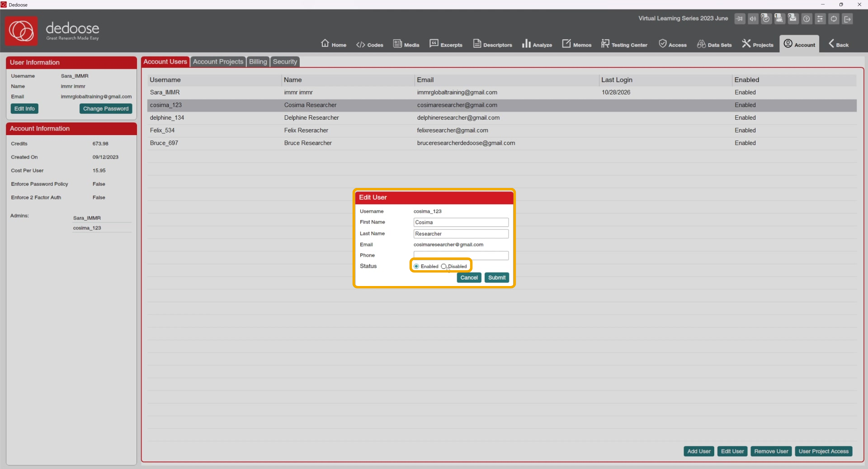Select the delphine_134 user row

point(502,118)
